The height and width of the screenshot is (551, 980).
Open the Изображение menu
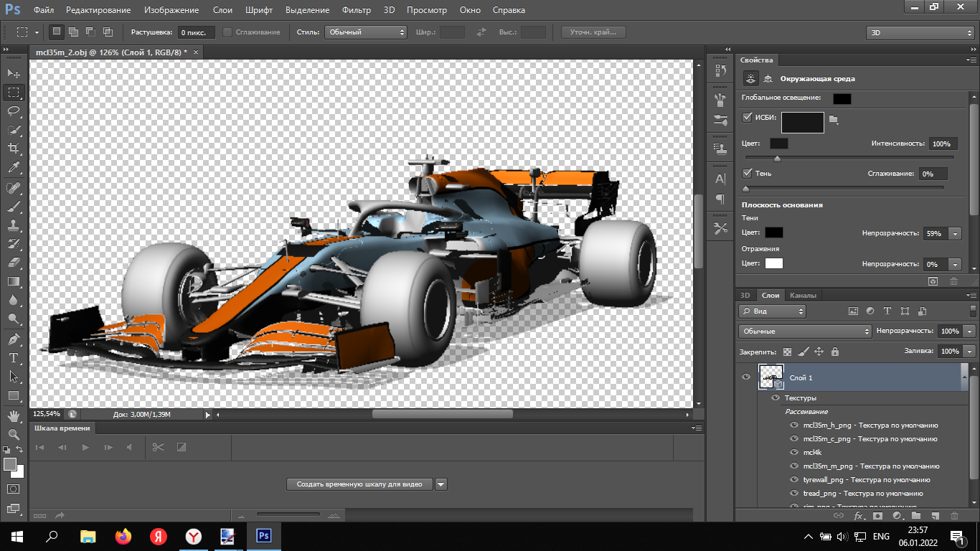pos(171,10)
